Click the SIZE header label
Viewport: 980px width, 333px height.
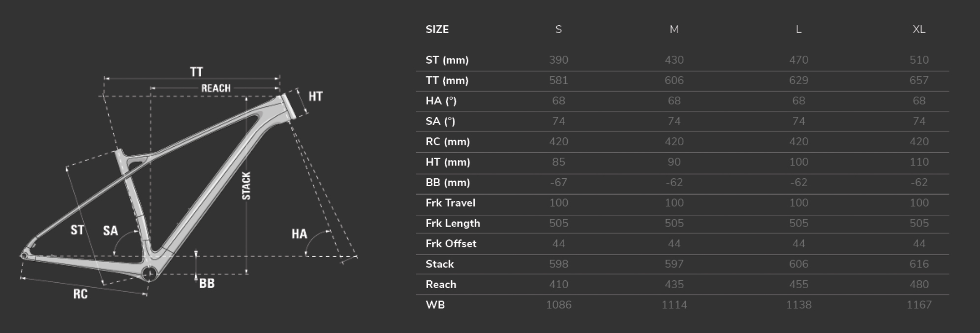(437, 30)
